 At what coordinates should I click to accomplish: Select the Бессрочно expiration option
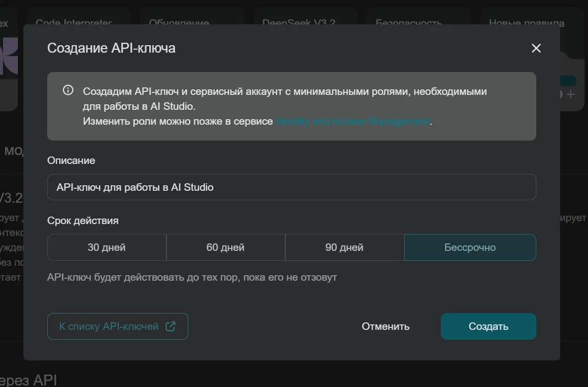470,247
